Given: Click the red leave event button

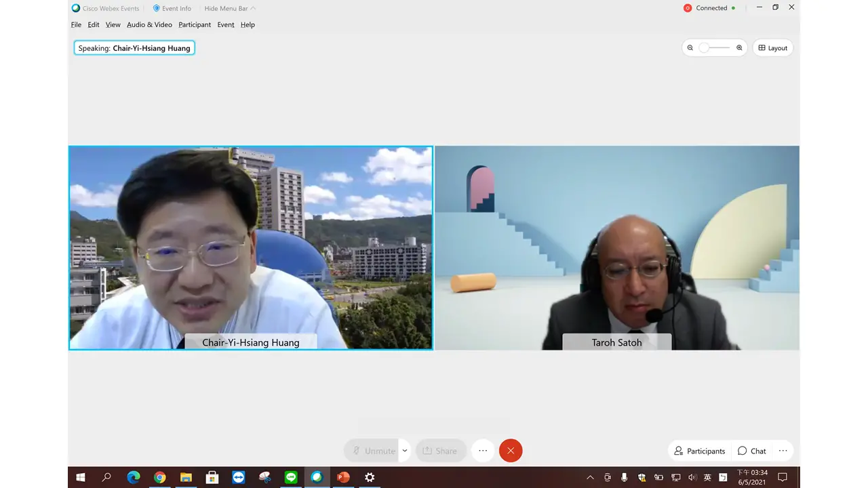Looking at the screenshot, I should point(511,451).
